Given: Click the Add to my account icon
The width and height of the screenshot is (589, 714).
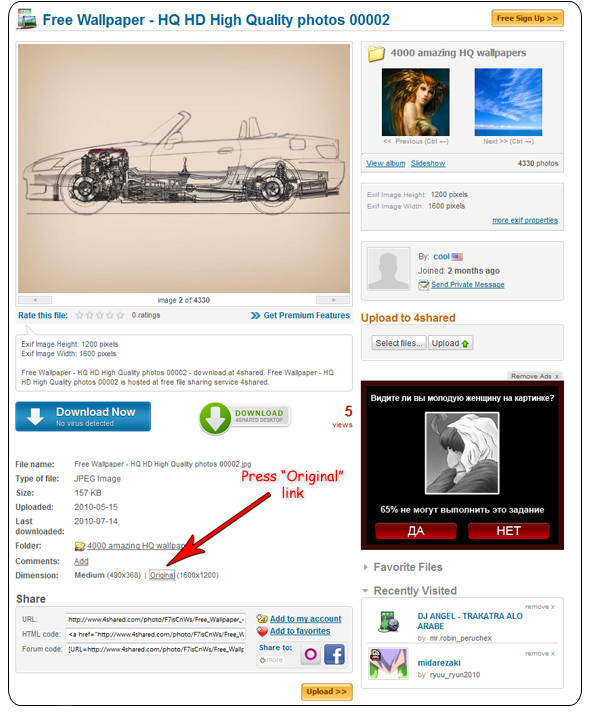Looking at the screenshot, I should click(262, 618).
